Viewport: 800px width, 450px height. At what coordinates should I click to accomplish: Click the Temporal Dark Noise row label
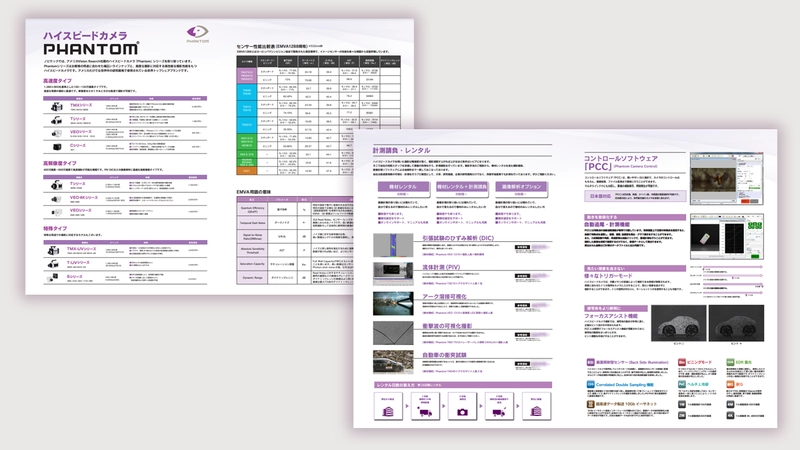(253, 223)
